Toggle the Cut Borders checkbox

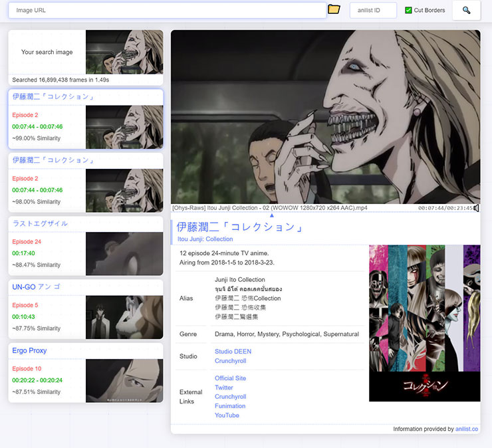(408, 11)
